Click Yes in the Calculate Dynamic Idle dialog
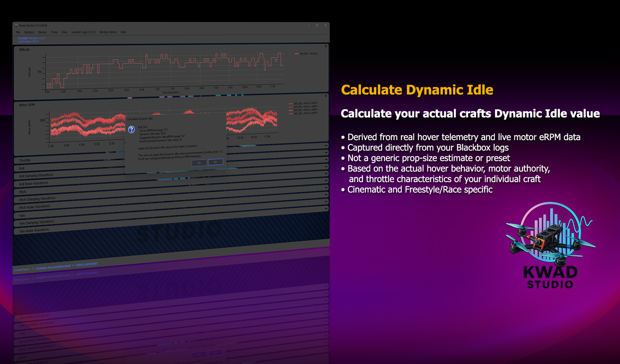This screenshot has width=620, height=364. click(199, 163)
